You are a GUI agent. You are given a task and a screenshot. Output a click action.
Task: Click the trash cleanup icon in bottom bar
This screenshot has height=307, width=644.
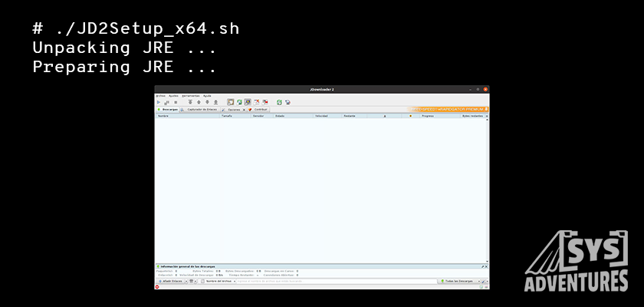191,281
